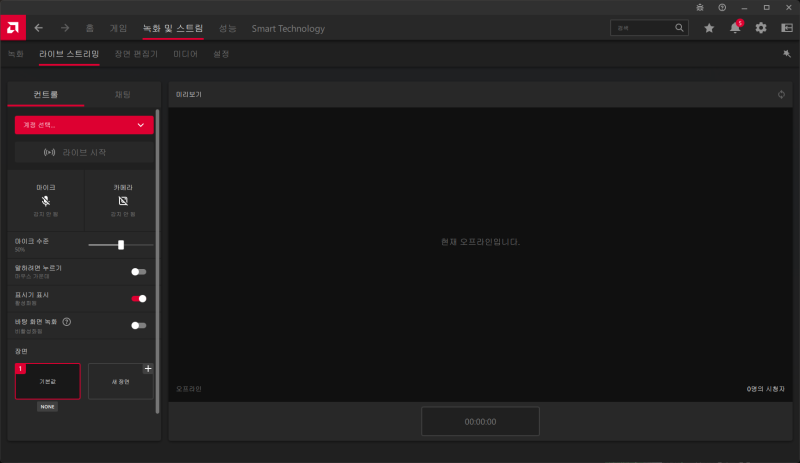Image resolution: width=800 pixels, height=463 pixels.
Task: Add a scene via 새 장면 tile
Action: click(121, 381)
